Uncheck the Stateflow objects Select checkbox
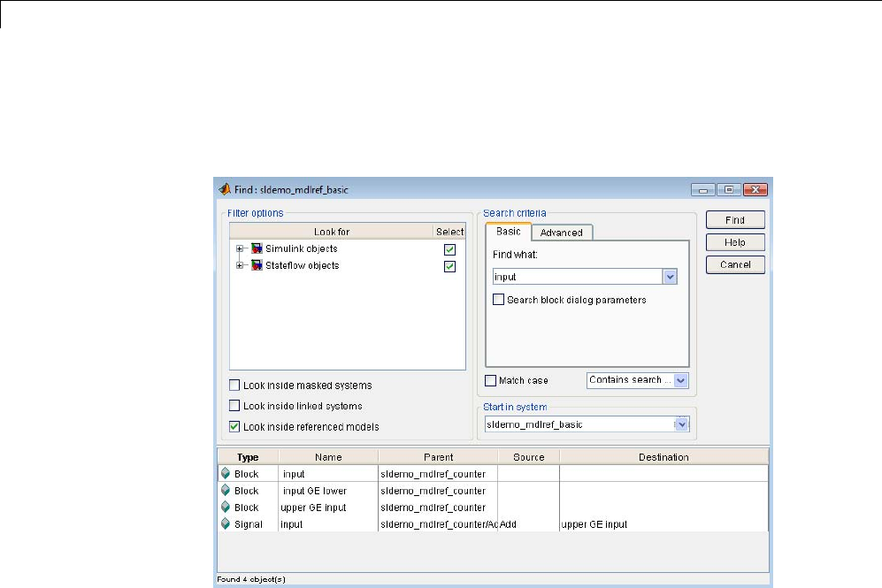882x588 pixels. [449, 266]
